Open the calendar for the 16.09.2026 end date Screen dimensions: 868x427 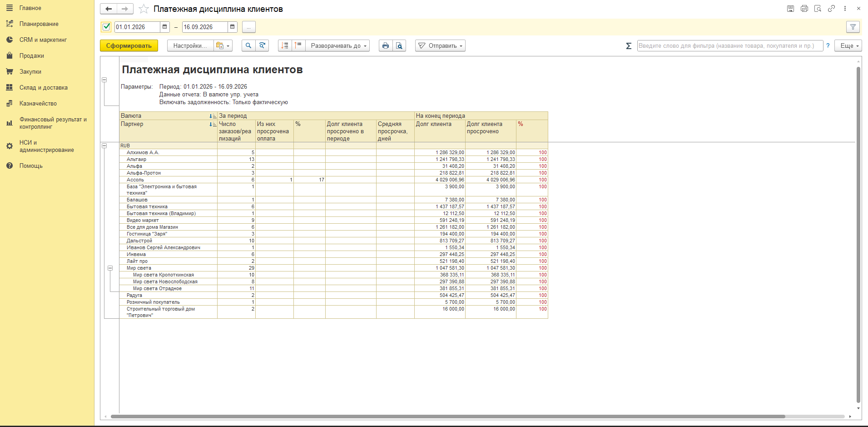233,27
